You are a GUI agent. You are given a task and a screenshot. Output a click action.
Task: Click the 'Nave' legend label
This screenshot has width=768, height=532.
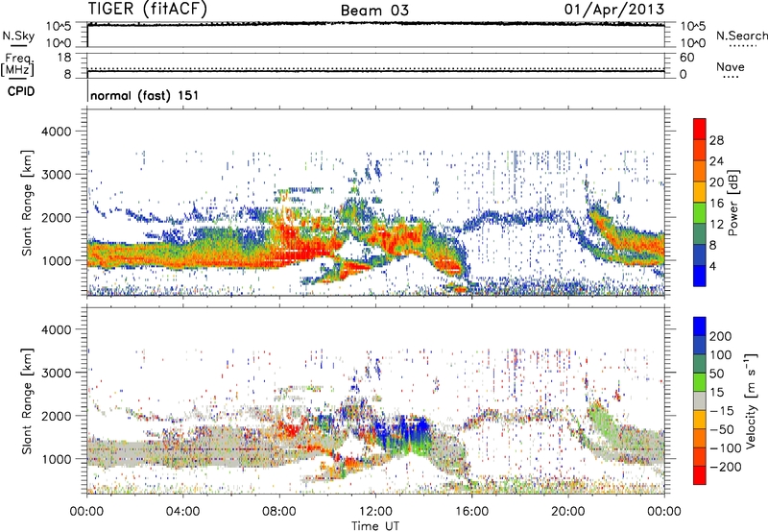(731, 66)
